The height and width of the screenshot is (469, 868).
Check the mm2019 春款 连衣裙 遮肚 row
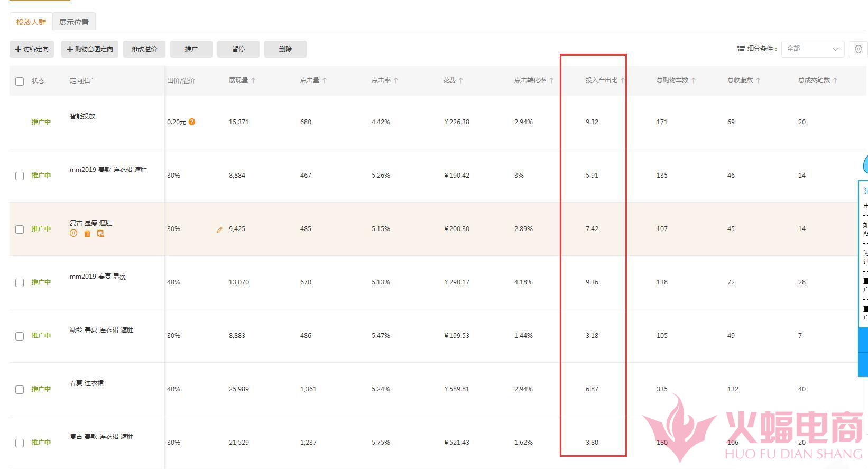pos(20,176)
